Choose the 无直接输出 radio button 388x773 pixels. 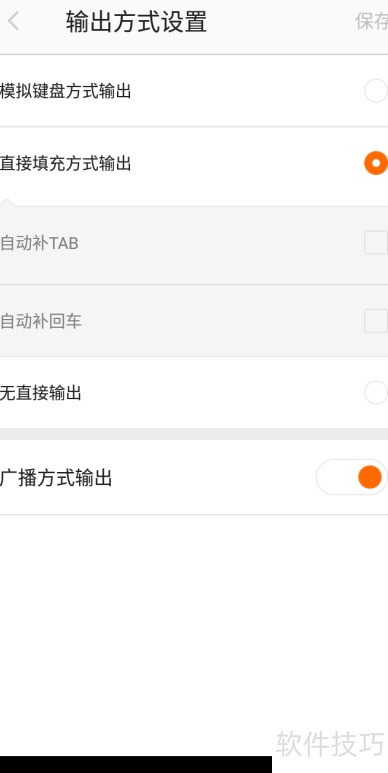pos(376,393)
